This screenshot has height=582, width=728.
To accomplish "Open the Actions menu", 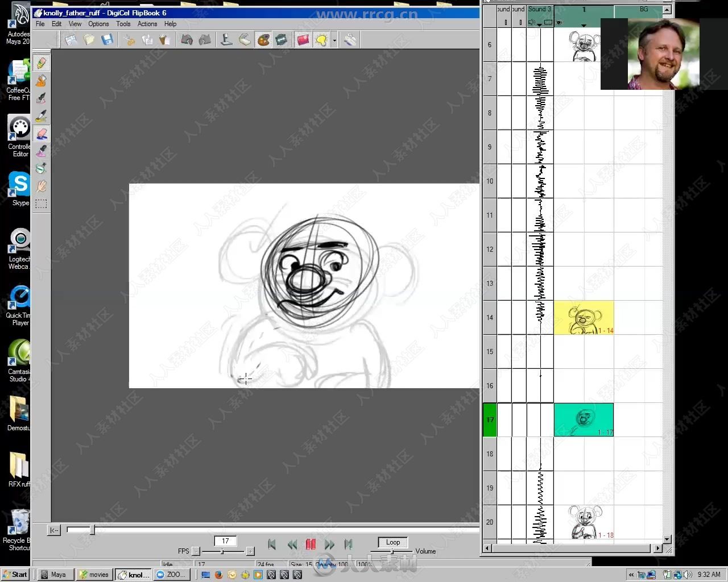I will pos(147,24).
